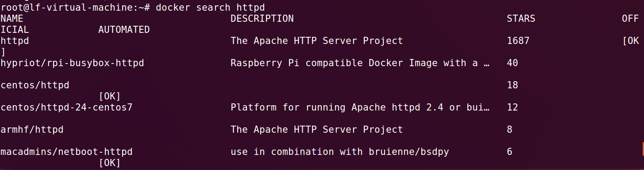Click the [OK] under centos/httpd

pyautogui.click(x=109, y=96)
